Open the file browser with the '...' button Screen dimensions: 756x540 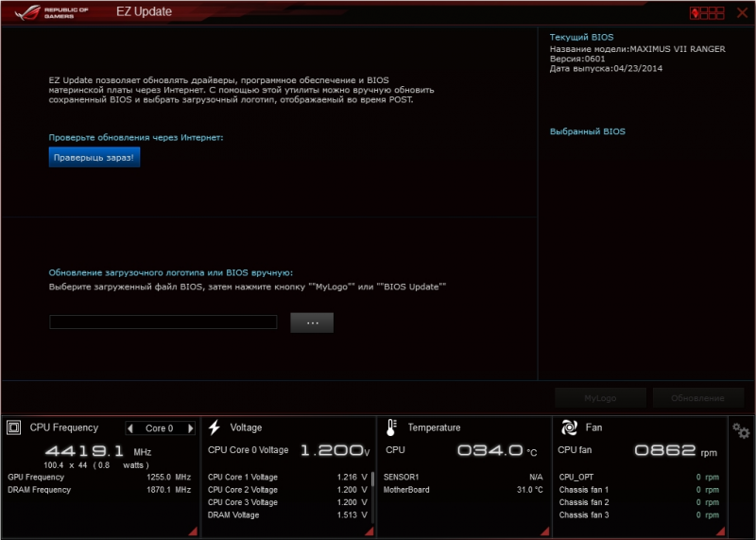(x=312, y=322)
